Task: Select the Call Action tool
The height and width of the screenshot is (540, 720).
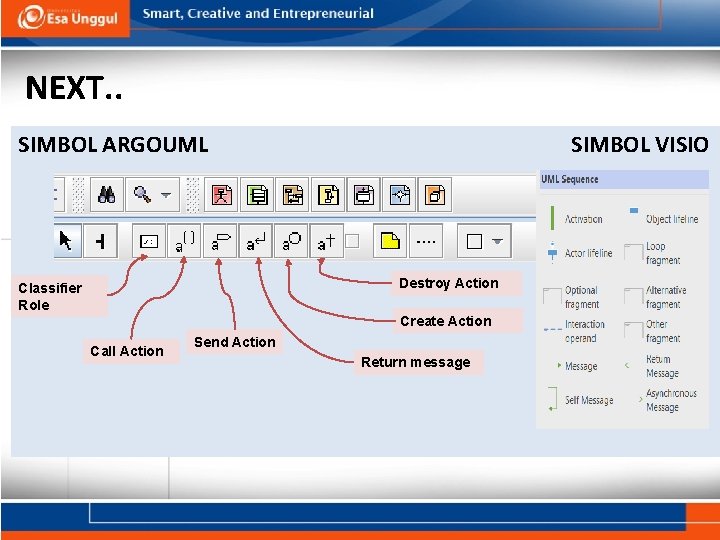Action: click(x=184, y=241)
